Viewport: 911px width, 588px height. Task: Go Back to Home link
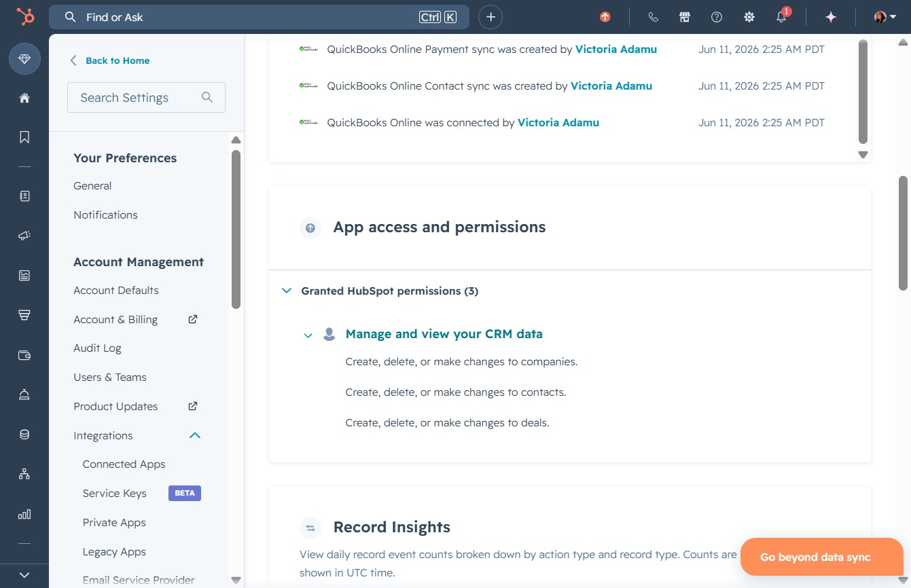click(110, 60)
